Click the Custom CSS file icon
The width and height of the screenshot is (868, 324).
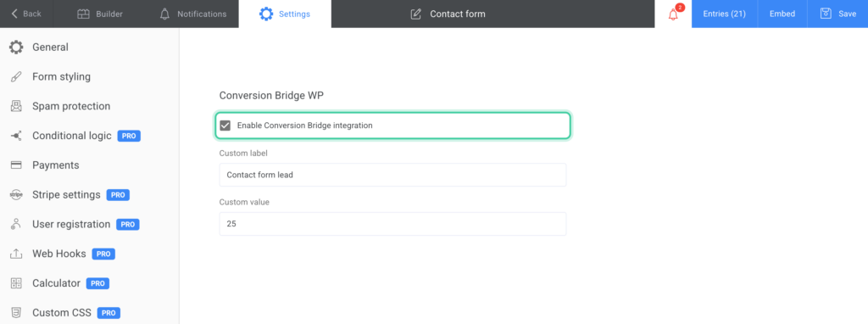pyautogui.click(x=16, y=313)
